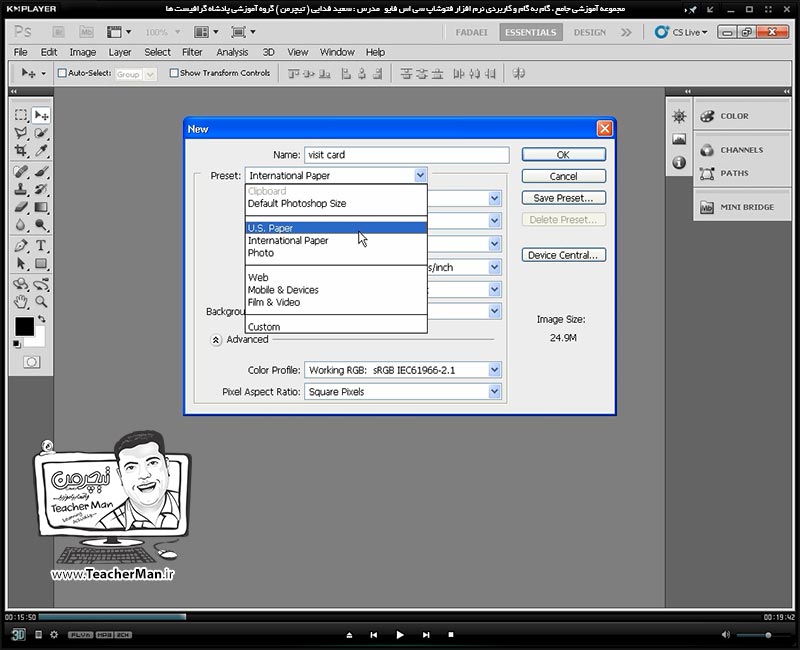This screenshot has width=800, height=650.
Task: Select the 3D Object Rotate tool
Action: [x=20, y=284]
